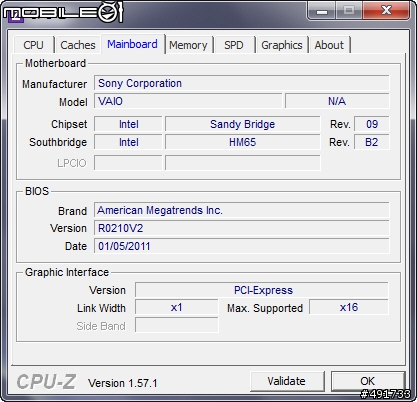Click the Manufacturer label
Image resolution: width=417 pixels, height=402 pixels.
(x=55, y=84)
